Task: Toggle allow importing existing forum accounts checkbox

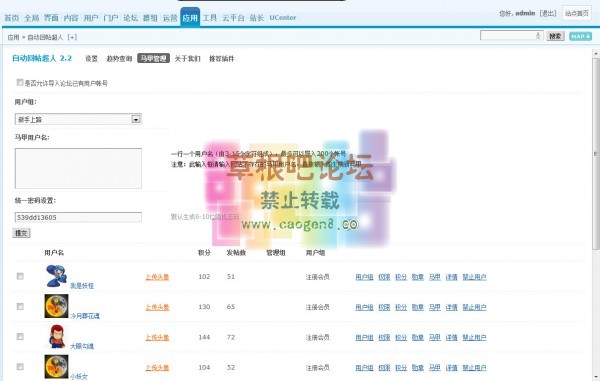Action: click(x=20, y=82)
